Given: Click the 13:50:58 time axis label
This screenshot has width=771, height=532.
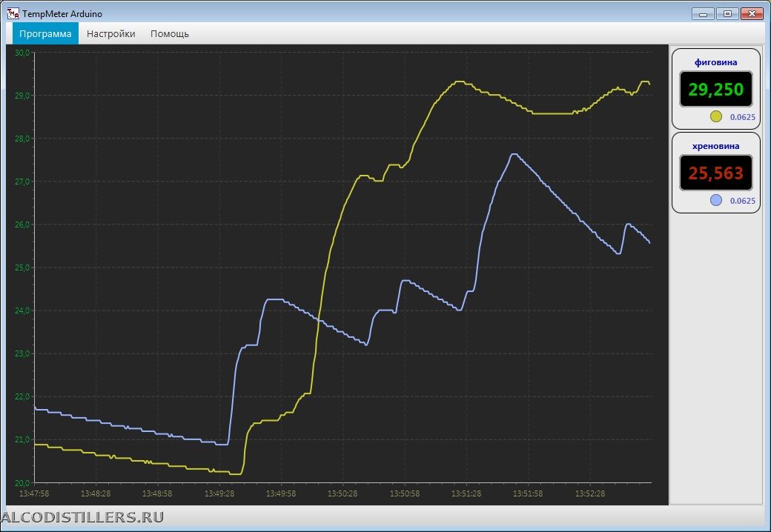Looking at the screenshot, I should pos(405,493).
